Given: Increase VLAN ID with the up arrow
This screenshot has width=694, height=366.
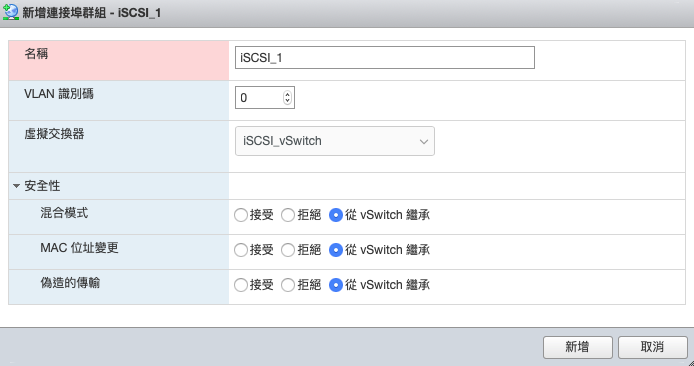Looking at the screenshot, I should click(288, 94).
